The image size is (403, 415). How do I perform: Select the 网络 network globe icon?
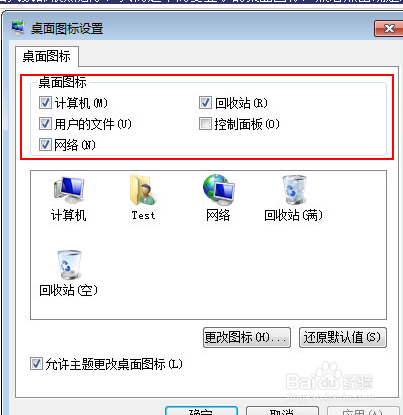(x=218, y=190)
